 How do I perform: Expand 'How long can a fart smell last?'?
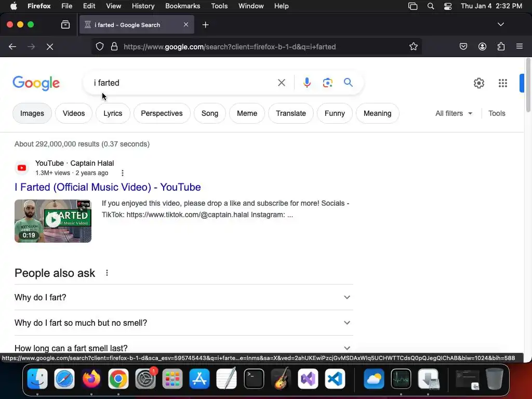(183, 348)
